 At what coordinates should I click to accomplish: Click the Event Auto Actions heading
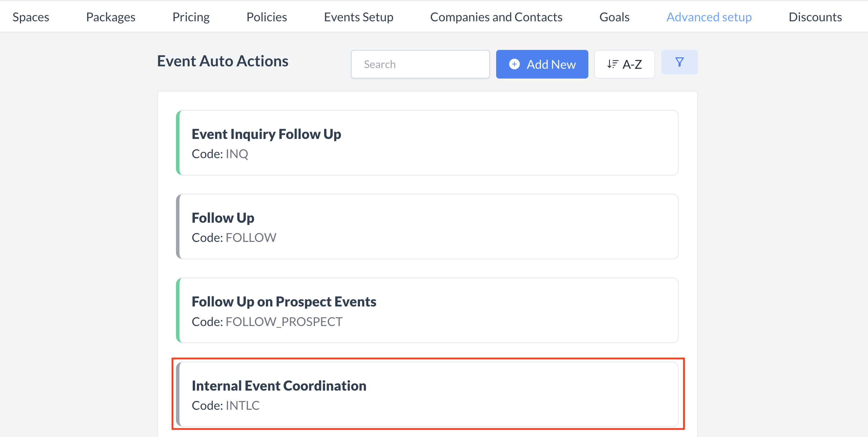tap(222, 61)
